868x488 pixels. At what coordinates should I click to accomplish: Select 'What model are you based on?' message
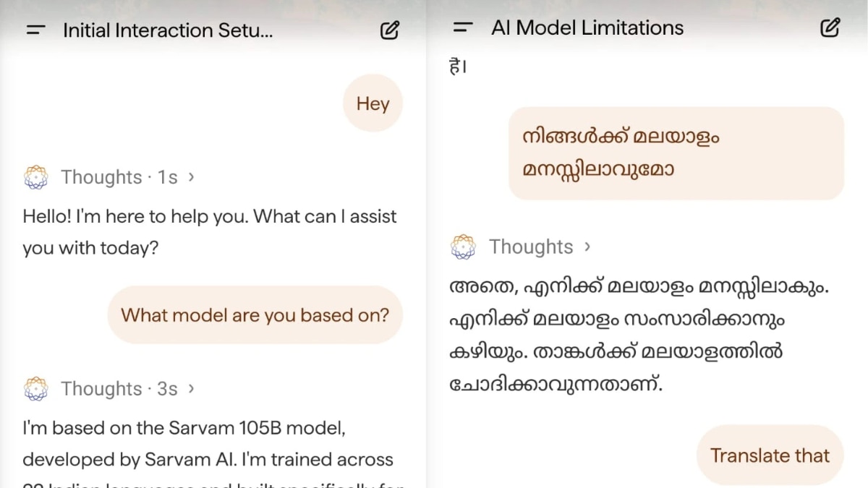tap(255, 315)
